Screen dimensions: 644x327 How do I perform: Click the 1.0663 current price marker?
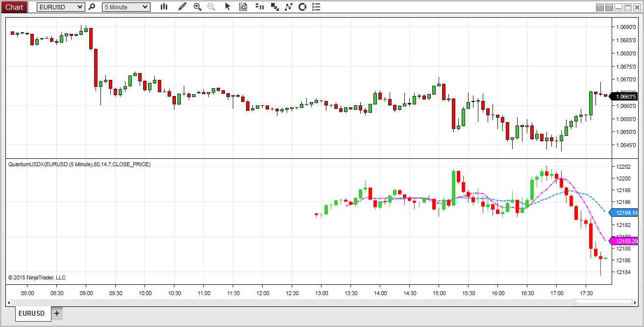625,97
